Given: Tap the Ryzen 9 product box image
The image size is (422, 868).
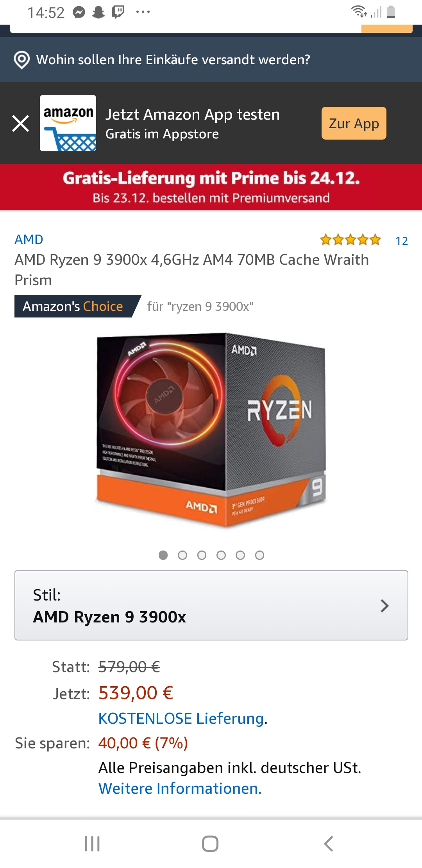Looking at the screenshot, I should point(211,430).
